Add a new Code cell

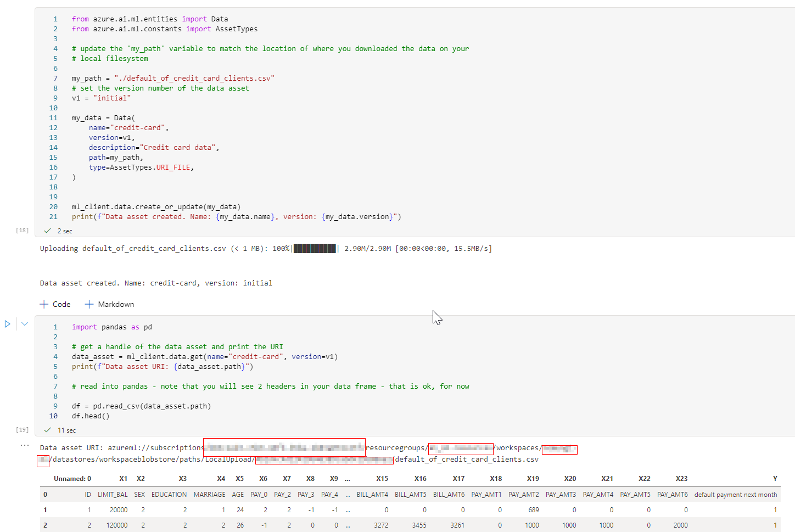click(x=55, y=304)
